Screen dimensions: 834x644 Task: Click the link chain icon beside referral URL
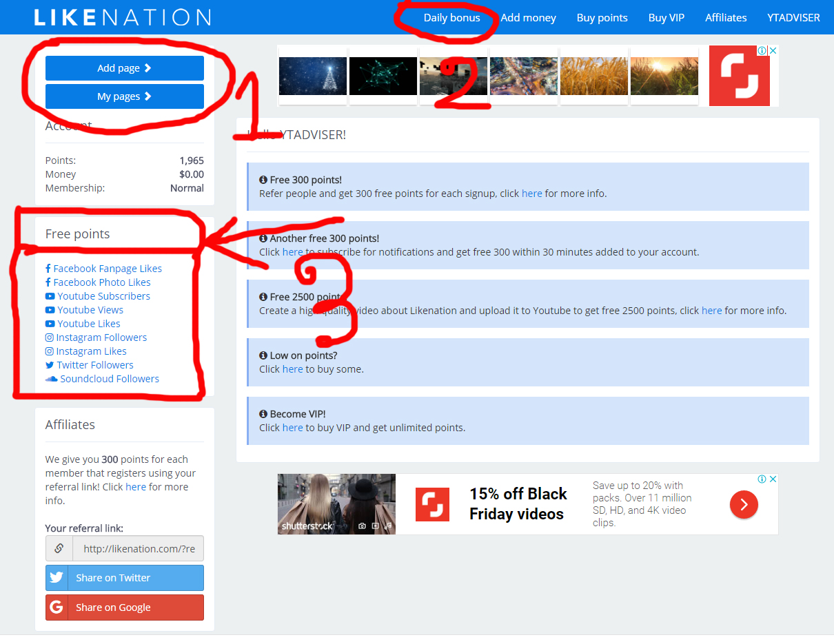59,549
